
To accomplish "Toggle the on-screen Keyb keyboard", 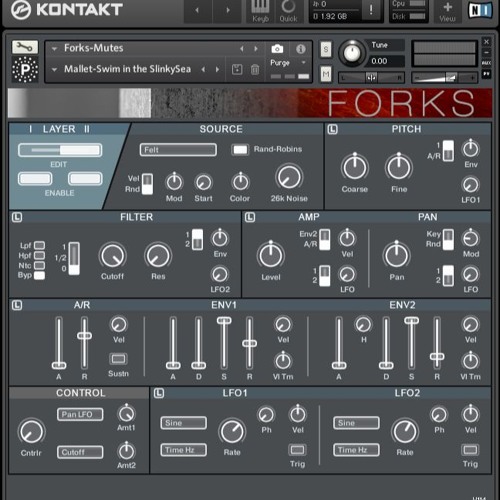I will point(260,11).
